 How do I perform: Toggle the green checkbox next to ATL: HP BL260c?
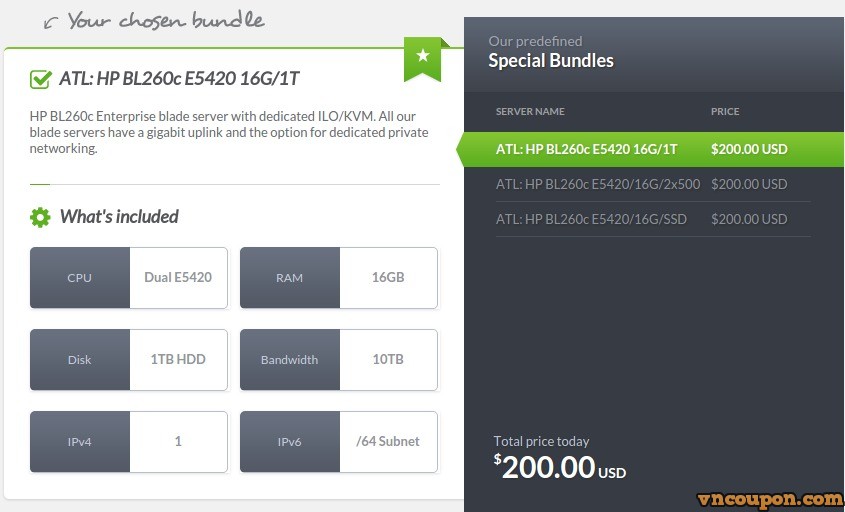(x=41, y=79)
